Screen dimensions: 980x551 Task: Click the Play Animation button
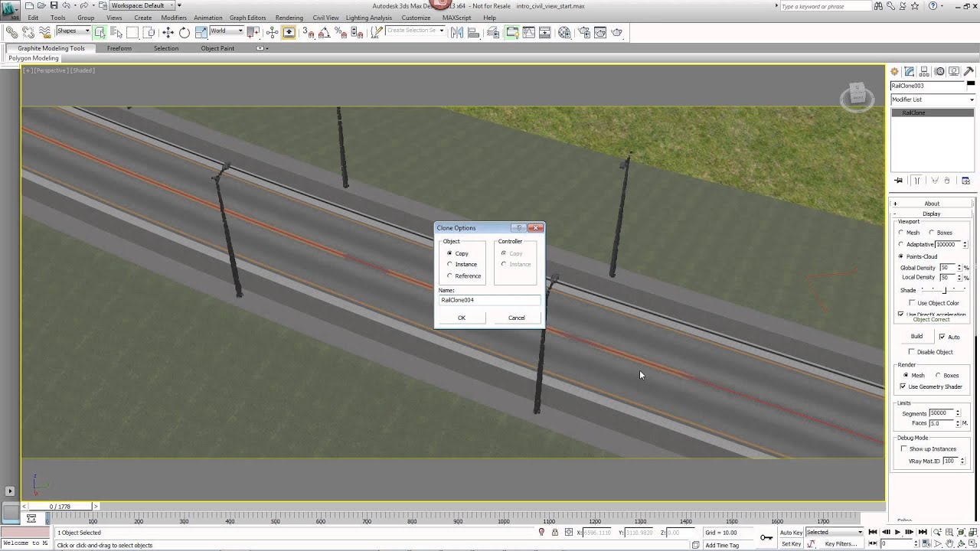click(897, 533)
